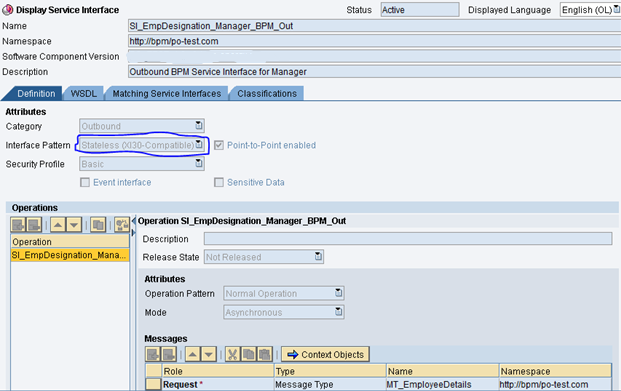
Task: Toggle the Event interface checkbox
Action: 85,182
